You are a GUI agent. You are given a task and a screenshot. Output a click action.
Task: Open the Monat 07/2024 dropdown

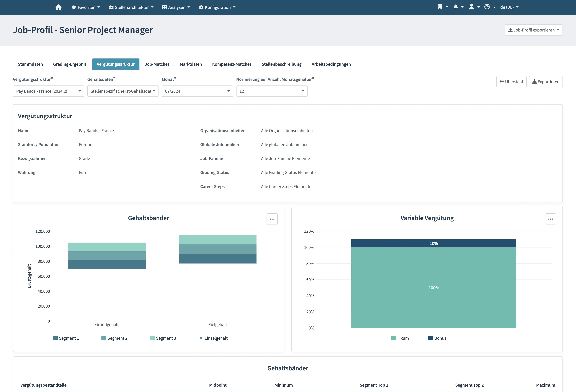[197, 91]
